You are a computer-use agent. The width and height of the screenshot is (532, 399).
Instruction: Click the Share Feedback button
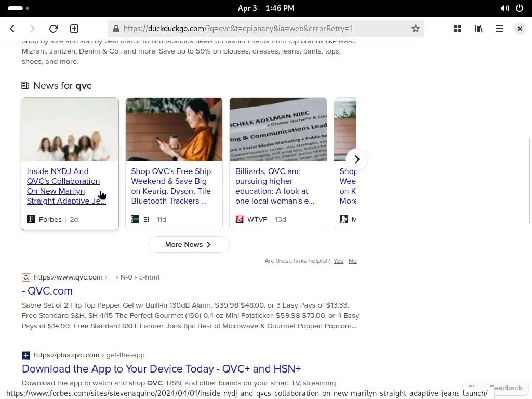[x=495, y=388]
